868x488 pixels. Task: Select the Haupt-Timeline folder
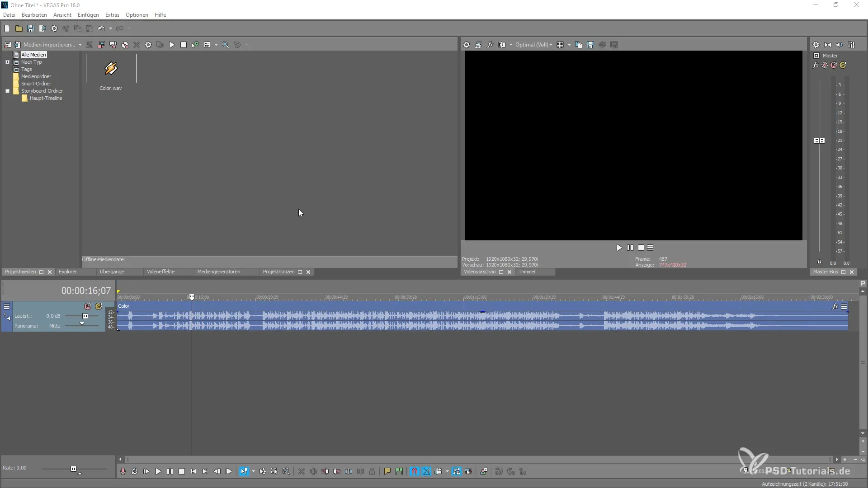coord(46,98)
